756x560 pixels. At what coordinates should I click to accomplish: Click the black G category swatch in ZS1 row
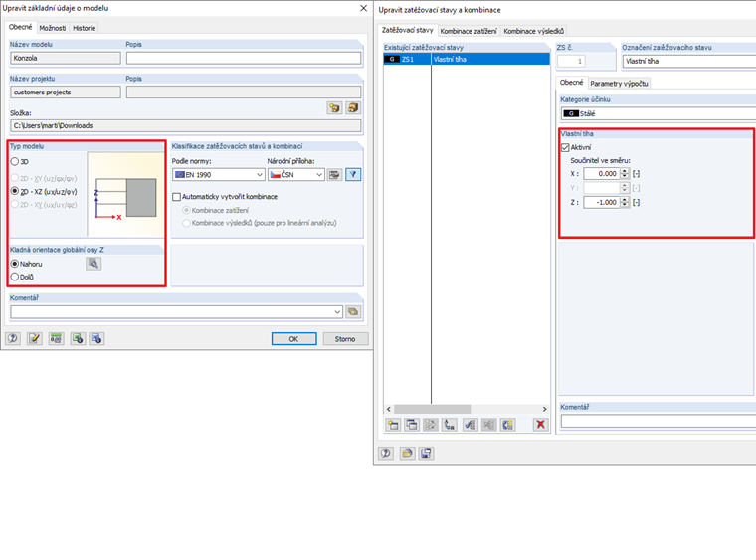click(x=392, y=59)
